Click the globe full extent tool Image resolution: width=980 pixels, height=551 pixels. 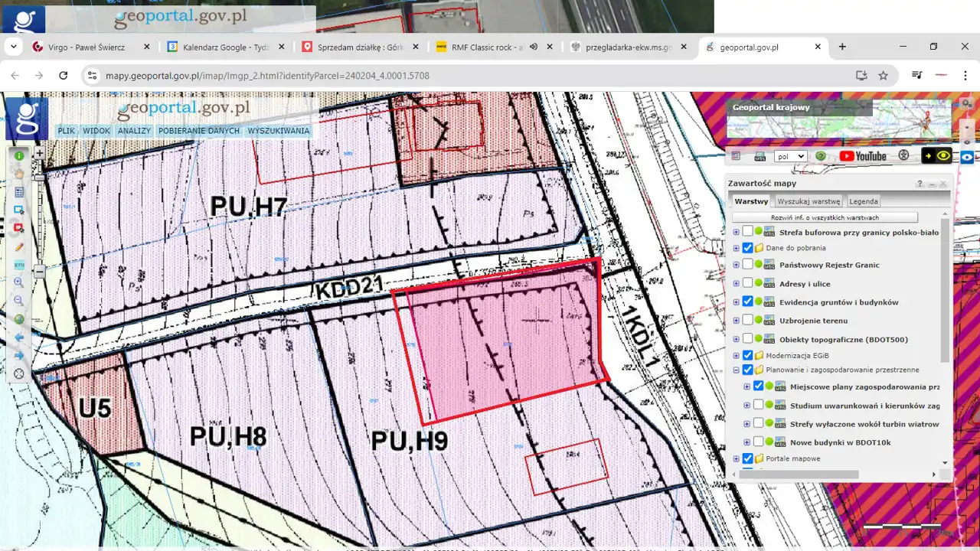click(19, 319)
